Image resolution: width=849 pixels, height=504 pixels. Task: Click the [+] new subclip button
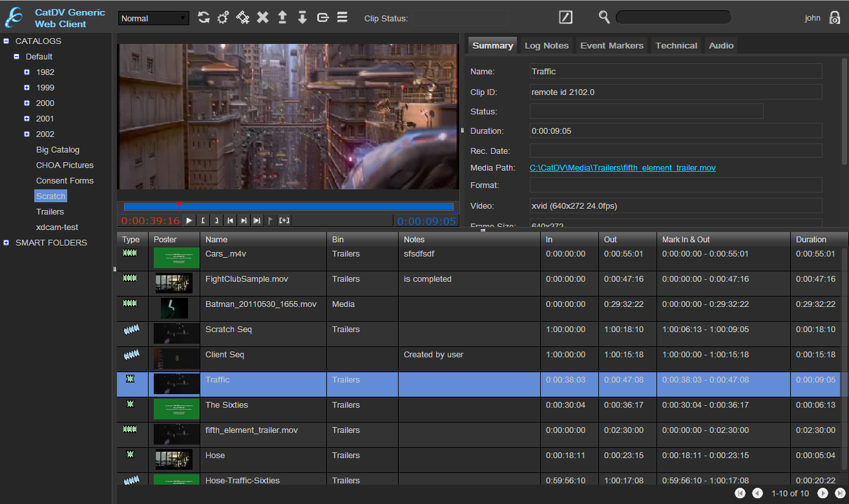[284, 220]
